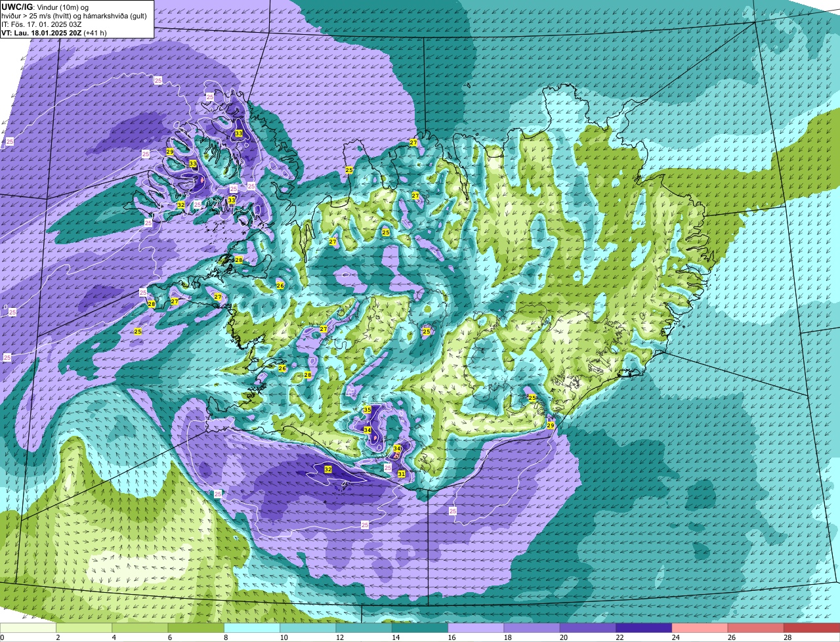Click the 20–22 m/s purple legend swatch

[588, 628]
